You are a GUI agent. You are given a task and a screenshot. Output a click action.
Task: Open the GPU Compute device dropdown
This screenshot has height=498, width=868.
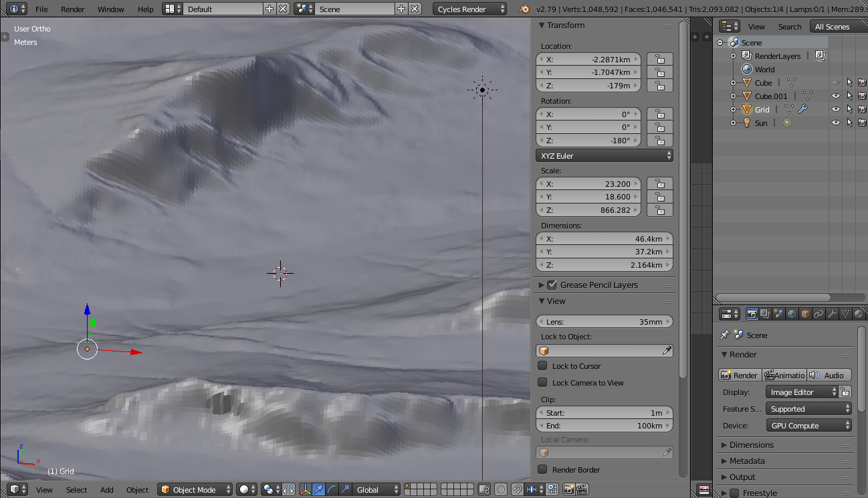(x=808, y=425)
